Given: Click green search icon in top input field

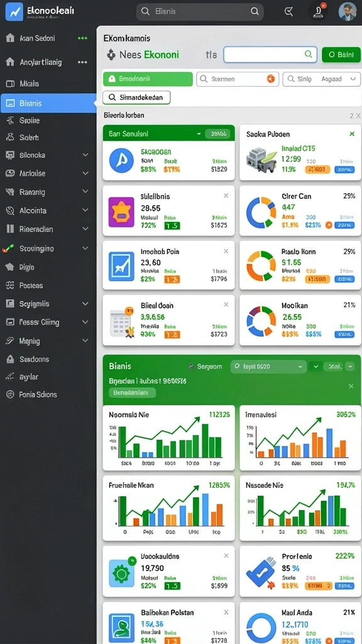Looking at the screenshot, I should click(x=308, y=54).
